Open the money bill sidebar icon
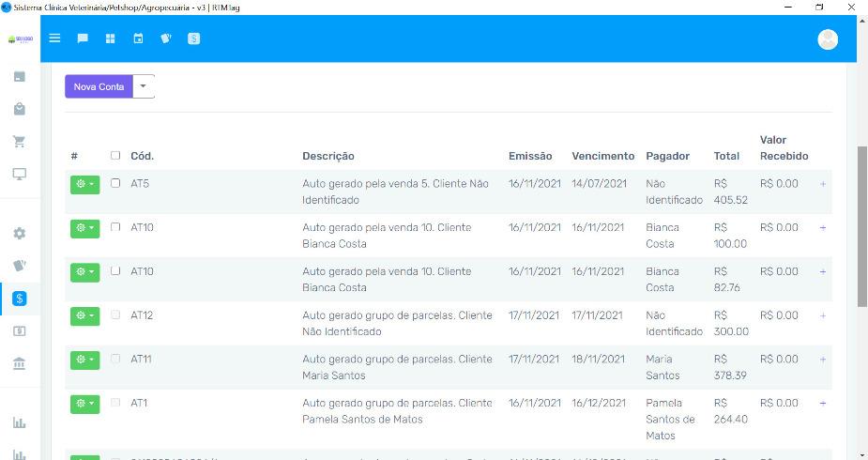Image resolution: width=868 pixels, height=460 pixels. (20, 331)
